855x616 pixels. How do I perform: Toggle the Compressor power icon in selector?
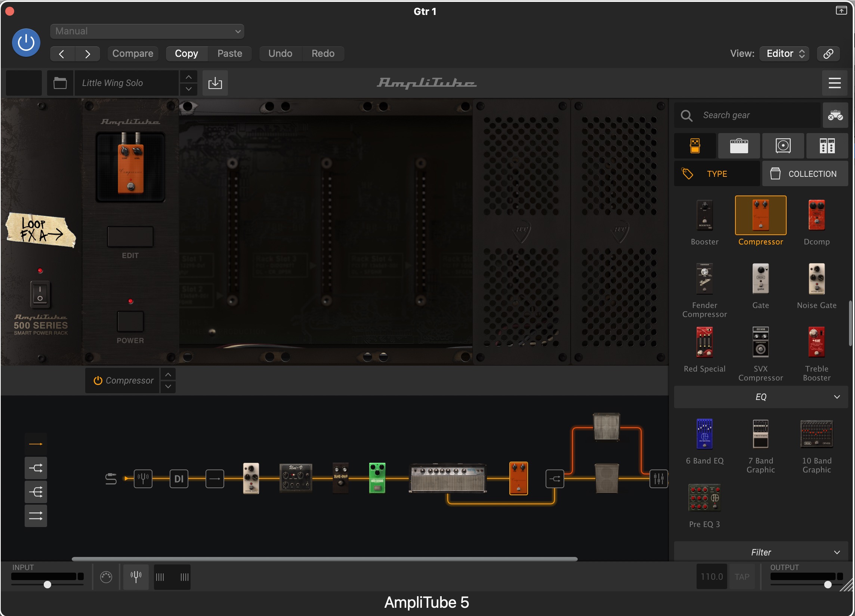(98, 381)
